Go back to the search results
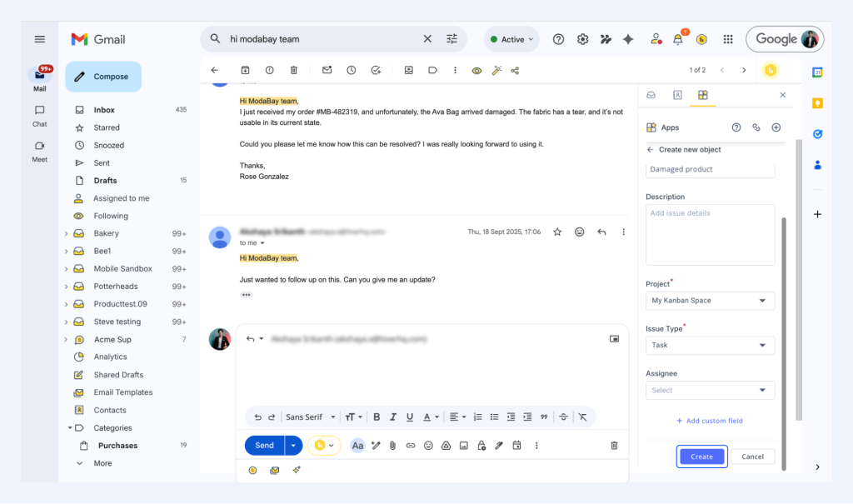Viewport: 853px width, 504px height. click(x=214, y=70)
